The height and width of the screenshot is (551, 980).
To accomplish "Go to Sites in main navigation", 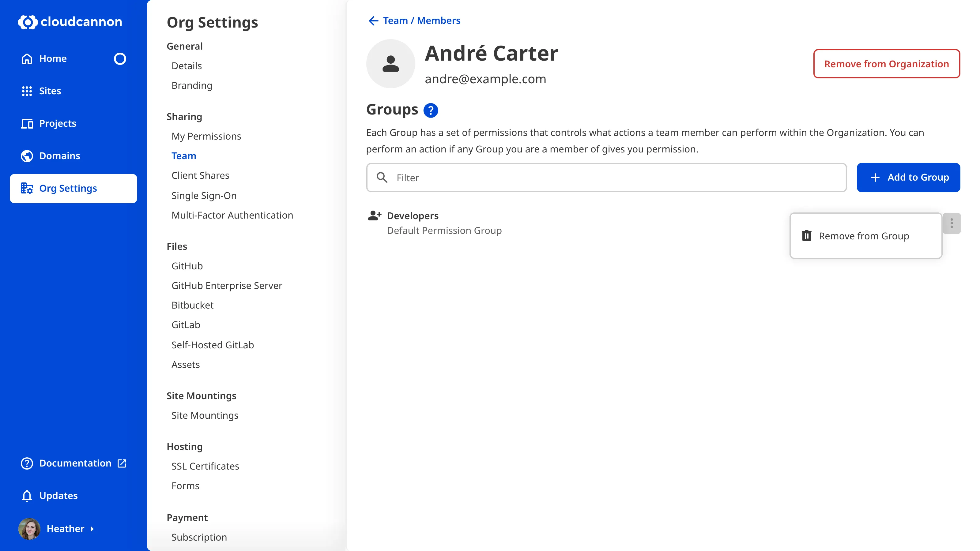I will 73,91.
